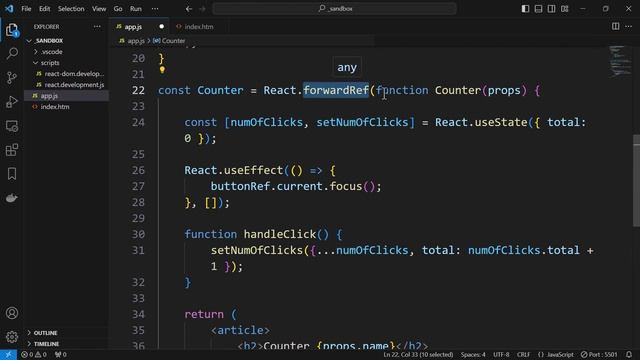Open react.development.js in explorer
Viewport: 640px width, 360px height.
coord(74,85)
